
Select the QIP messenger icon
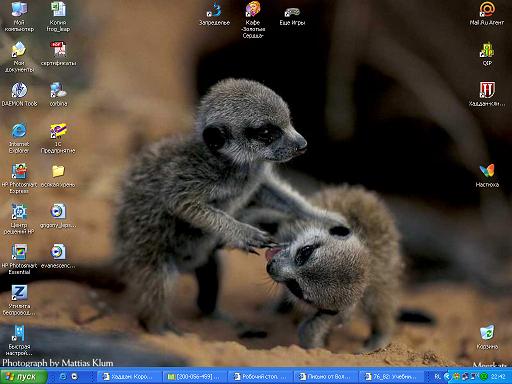coord(487,54)
